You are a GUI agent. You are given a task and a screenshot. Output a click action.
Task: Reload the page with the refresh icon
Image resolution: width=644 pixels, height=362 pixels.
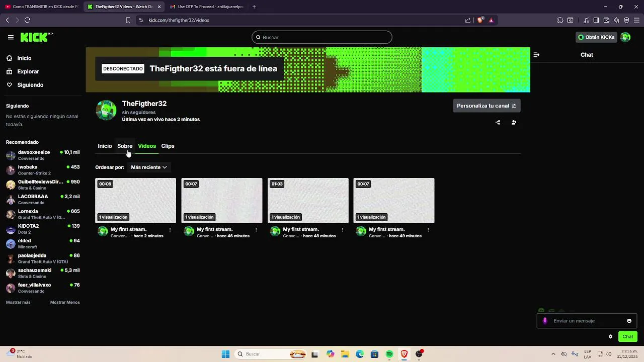pos(27,20)
